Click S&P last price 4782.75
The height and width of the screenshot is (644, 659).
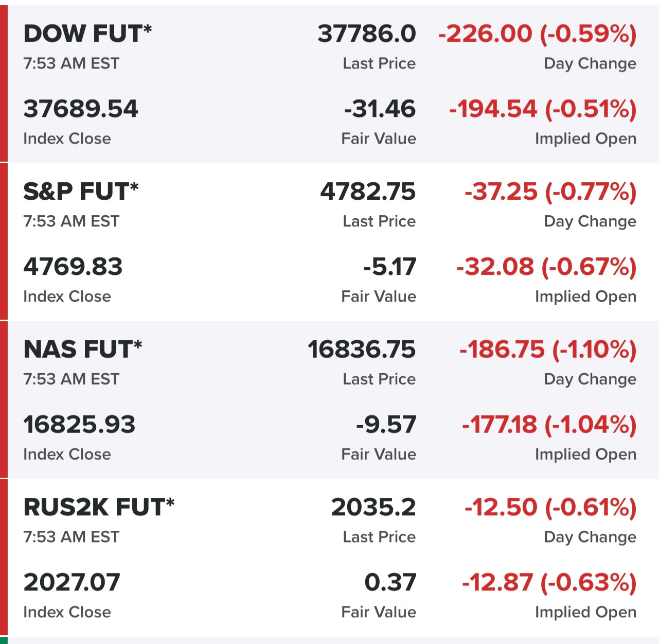(368, 192)
